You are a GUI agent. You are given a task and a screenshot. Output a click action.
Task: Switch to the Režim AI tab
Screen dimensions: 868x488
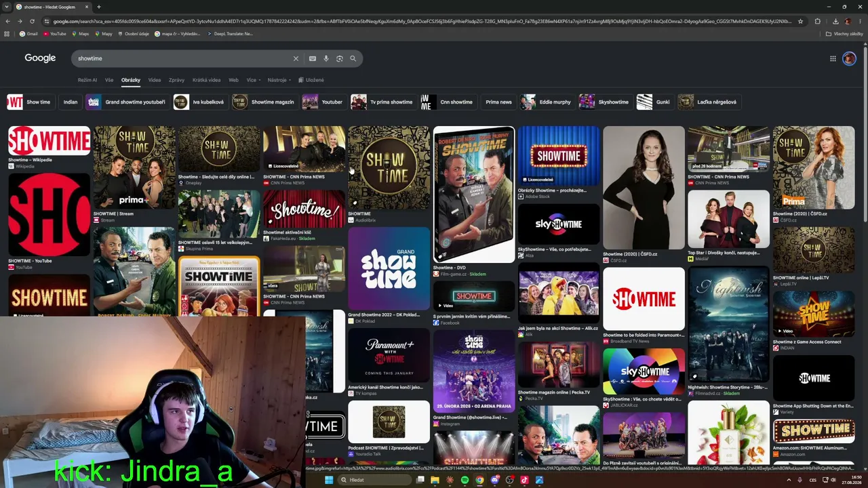tap(87, 80)
